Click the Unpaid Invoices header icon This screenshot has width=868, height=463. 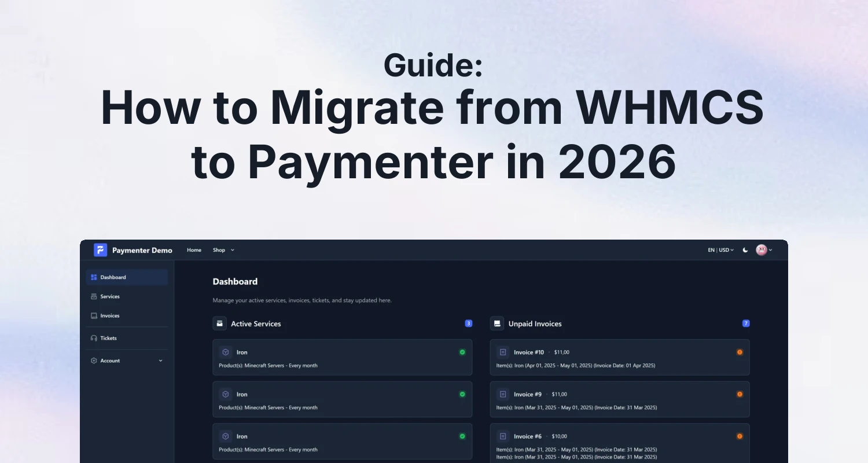pos(497,324)
